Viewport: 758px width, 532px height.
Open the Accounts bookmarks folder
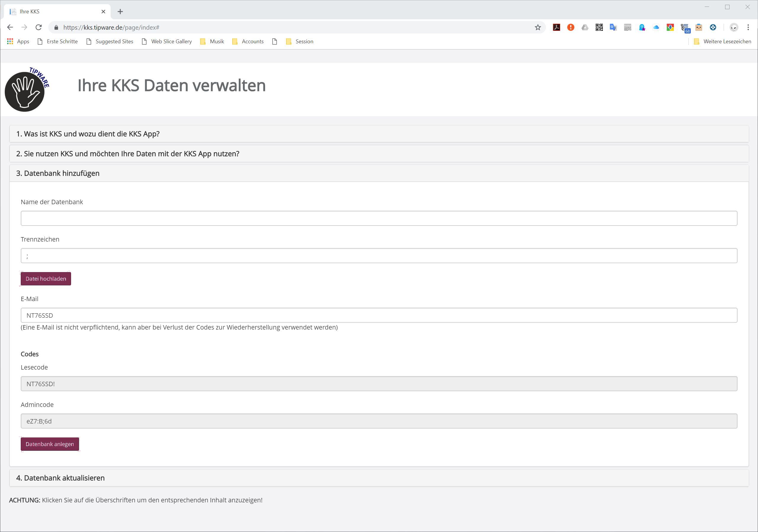tap(248, 41)
